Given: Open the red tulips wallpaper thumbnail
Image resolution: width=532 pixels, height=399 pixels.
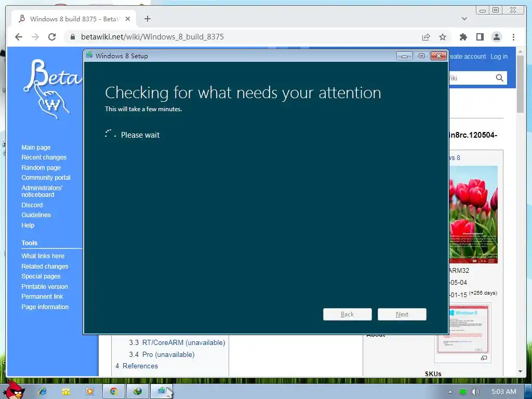Looking at the screenshot, I should click(x=474, y=215).
